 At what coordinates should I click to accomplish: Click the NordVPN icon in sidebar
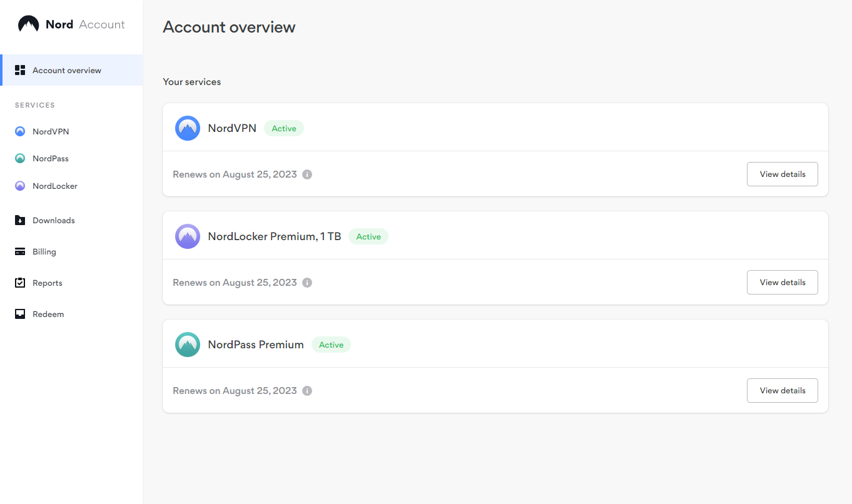(20, 132)
